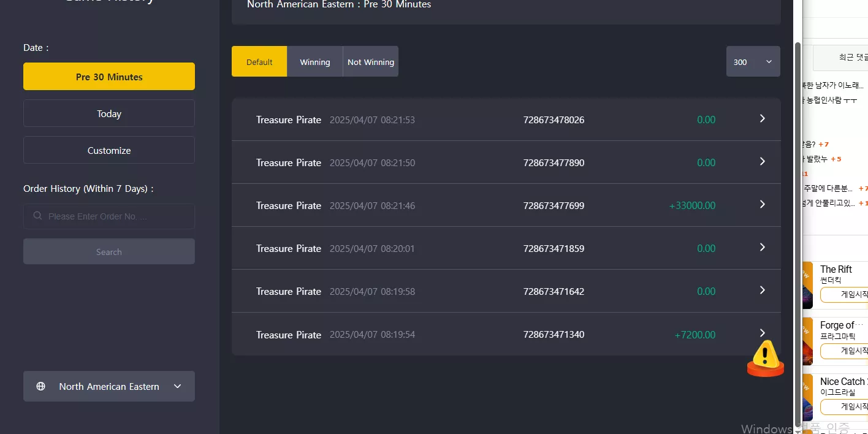Open details arrow for order 728673478026

[x=763, y=119]
